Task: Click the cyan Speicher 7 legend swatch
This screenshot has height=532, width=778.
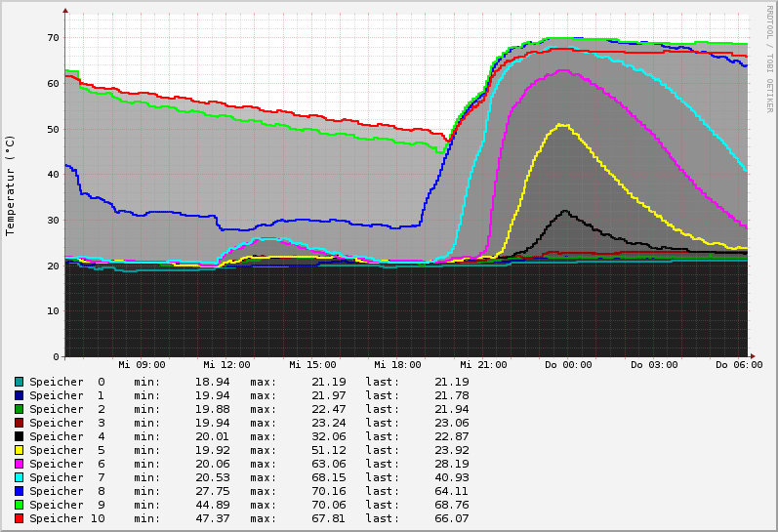Action: coord(19,477)
